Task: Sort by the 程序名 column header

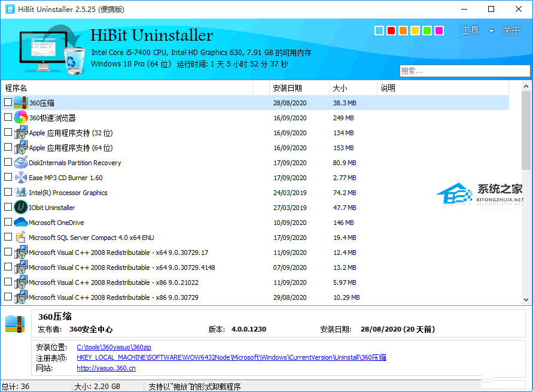Action: (x=127, y=88)
